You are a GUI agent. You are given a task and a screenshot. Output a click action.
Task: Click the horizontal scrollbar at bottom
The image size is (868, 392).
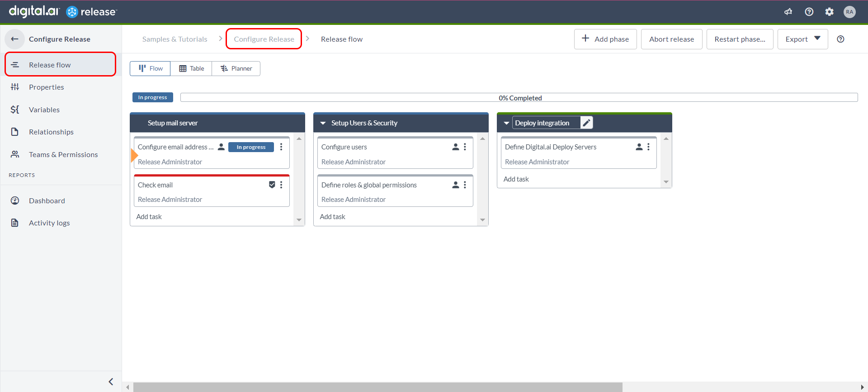pyautogui.click(x=378, y=387)
